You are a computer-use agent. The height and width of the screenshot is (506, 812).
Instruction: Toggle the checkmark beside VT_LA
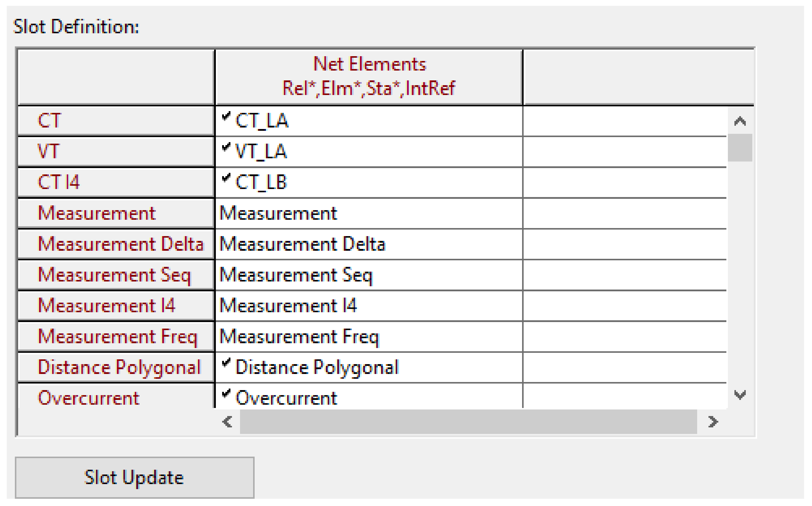[x=226, y=147]
